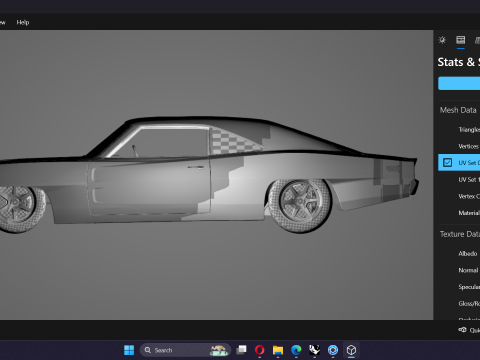This screenshot has height=360, width=480.
Task: Toggle the UV Set 0 checkbox
Action: point(447,163)
